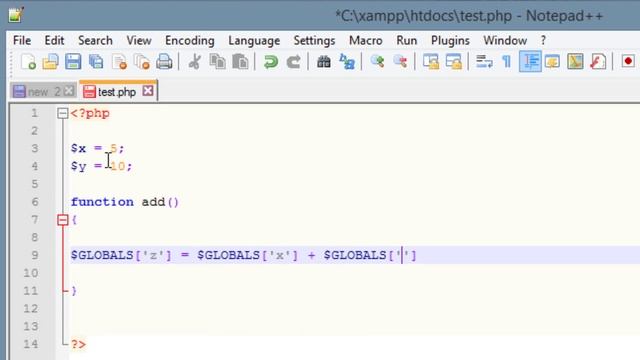The height and width of the screenshot is (360, 640).
Task: Click $GLOBALS['x'] on line 9
Action: tap(247, 256)
